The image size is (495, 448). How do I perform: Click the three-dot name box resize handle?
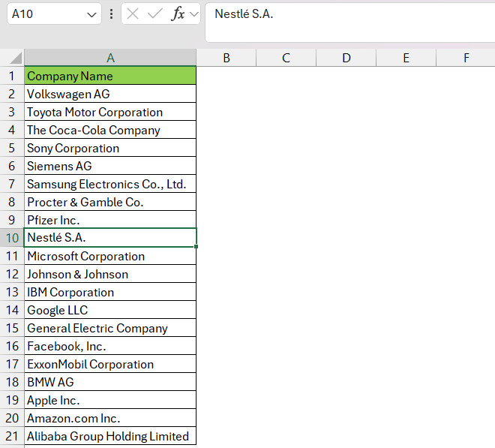pos(111,14)
